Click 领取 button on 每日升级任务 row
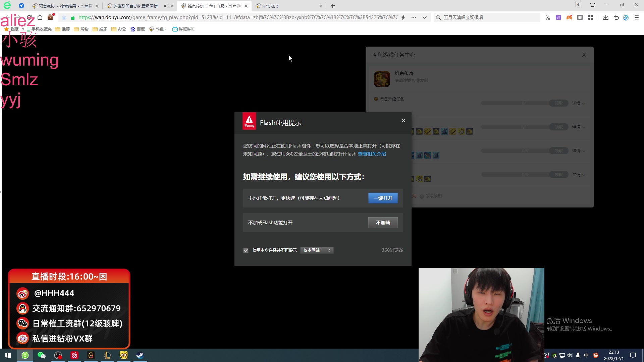Viewport: 644px width, 362px height. pyautogui.click(x=559, y=103)
